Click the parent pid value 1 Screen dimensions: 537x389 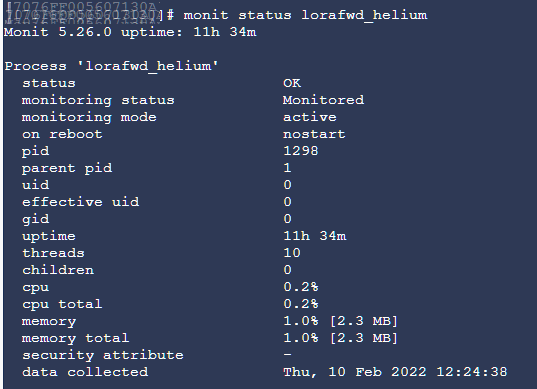click(287, 168)
